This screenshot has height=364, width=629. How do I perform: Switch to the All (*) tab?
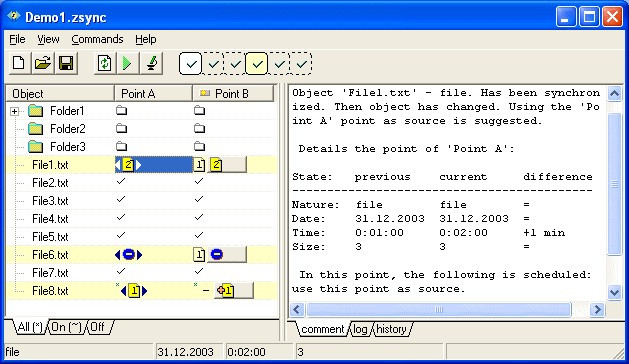tap(30, 327)
